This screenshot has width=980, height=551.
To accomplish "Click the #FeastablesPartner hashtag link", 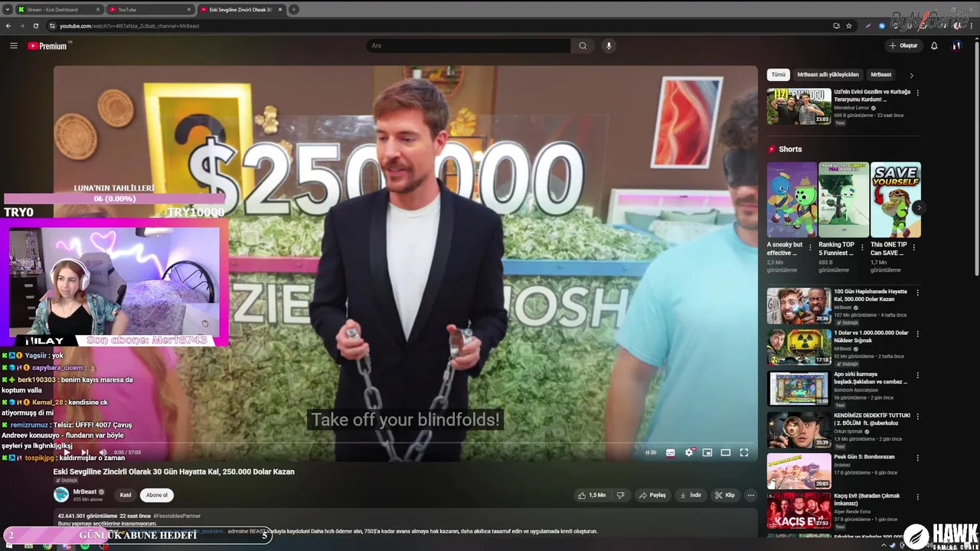I will click(177, 516).
